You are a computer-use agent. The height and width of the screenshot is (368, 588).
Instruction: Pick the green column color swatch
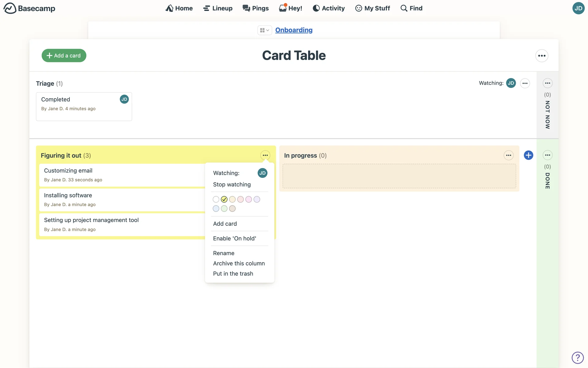[224, 209]
